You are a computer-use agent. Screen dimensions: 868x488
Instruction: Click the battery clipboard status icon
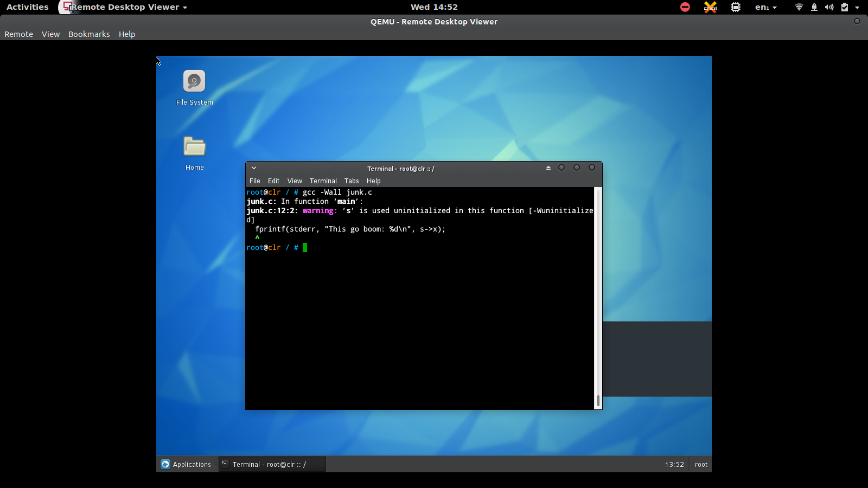(x=845, y=7)
